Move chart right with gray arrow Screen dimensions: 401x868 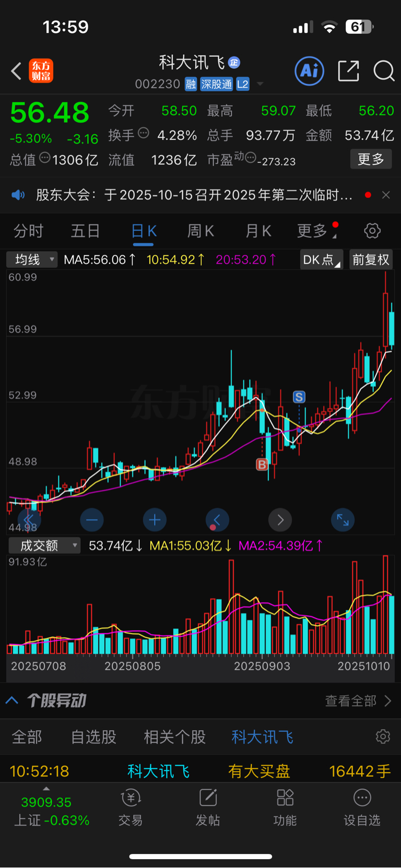[280, 520]
